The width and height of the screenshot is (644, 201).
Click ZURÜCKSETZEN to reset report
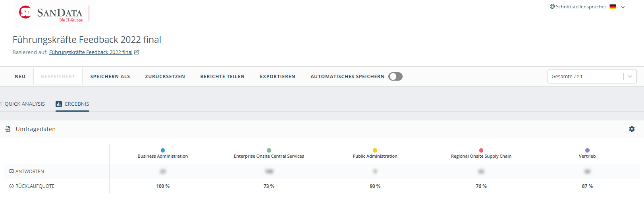(x=165, y=76)
